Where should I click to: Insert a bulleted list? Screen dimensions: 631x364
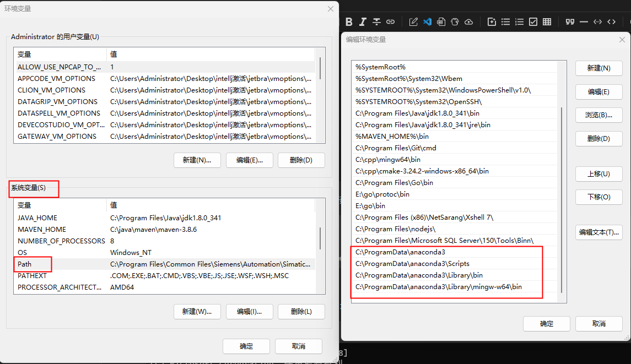point(505,21)
